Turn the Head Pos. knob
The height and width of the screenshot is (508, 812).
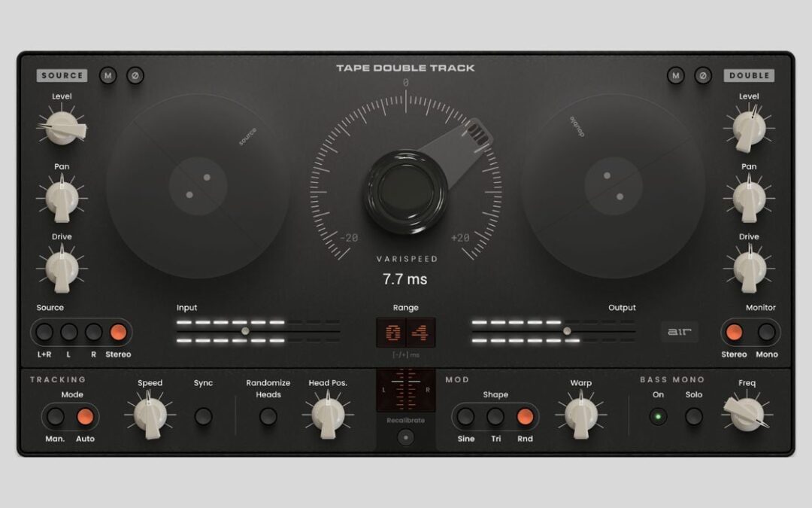[x=329, y=415]
